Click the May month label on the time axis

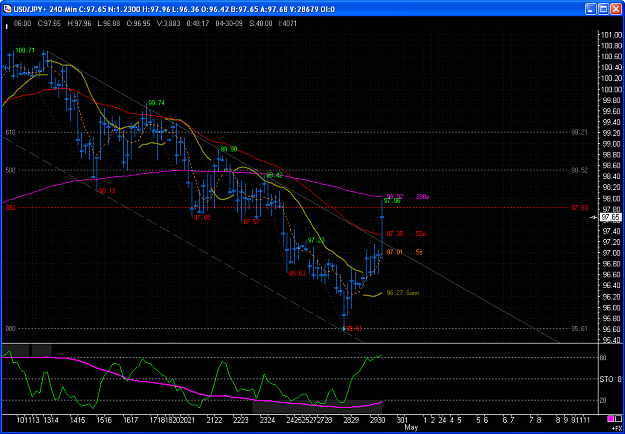tap(411, 428)
